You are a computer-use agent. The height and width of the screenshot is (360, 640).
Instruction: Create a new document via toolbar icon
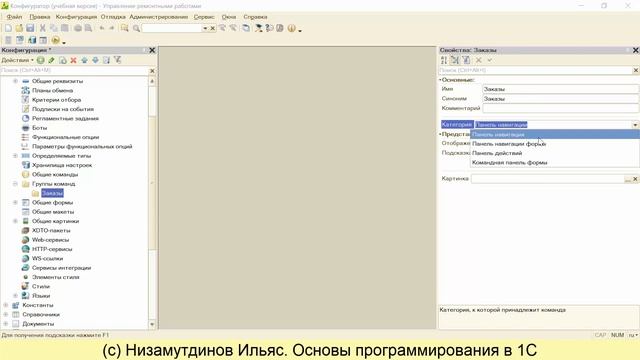point(8,28)
